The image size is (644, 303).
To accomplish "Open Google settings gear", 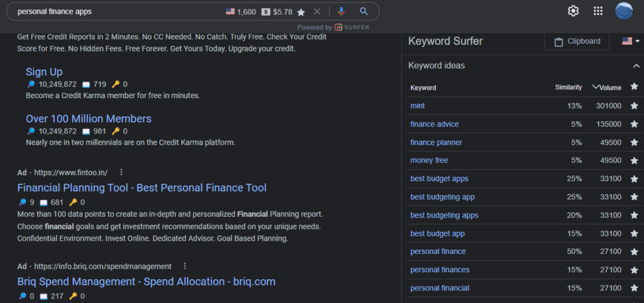I will (x=573, y=11).
